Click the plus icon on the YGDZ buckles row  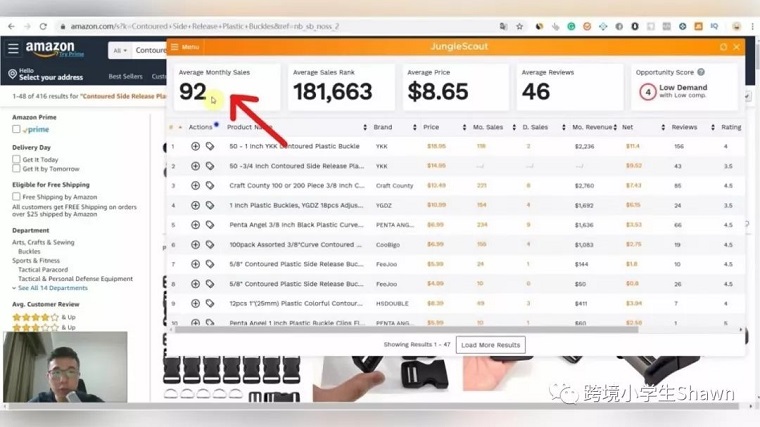click(195, 205)
